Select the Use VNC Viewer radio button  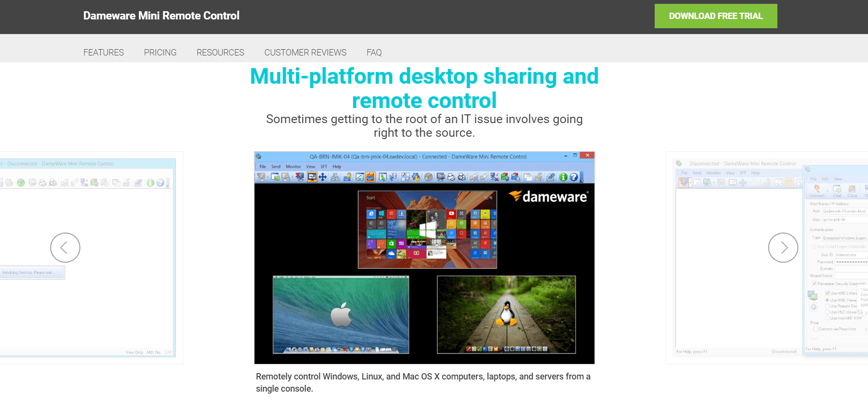[827, 312]
